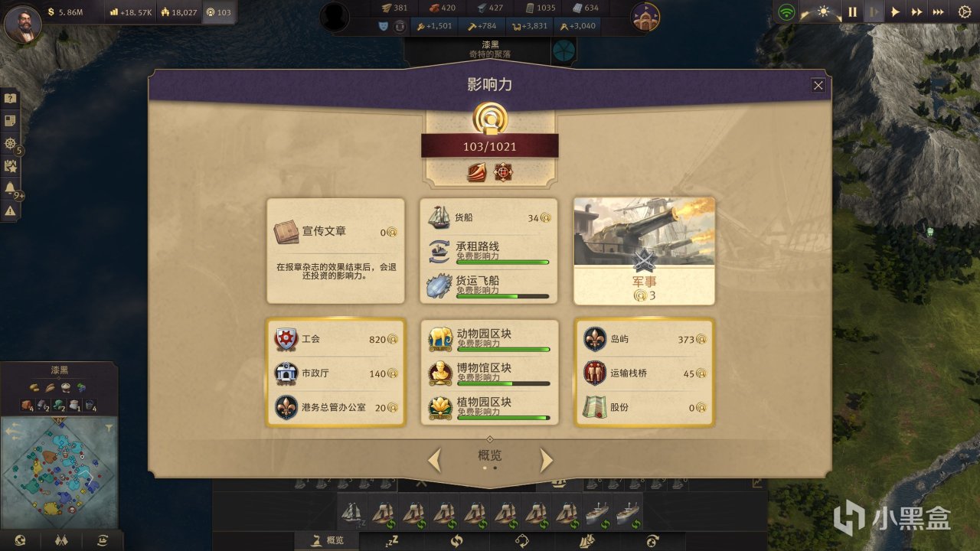Image resolution: width=980 pixels, height=551 pixels.
Task: Click the 工会 guild icon
Action: 286,339
